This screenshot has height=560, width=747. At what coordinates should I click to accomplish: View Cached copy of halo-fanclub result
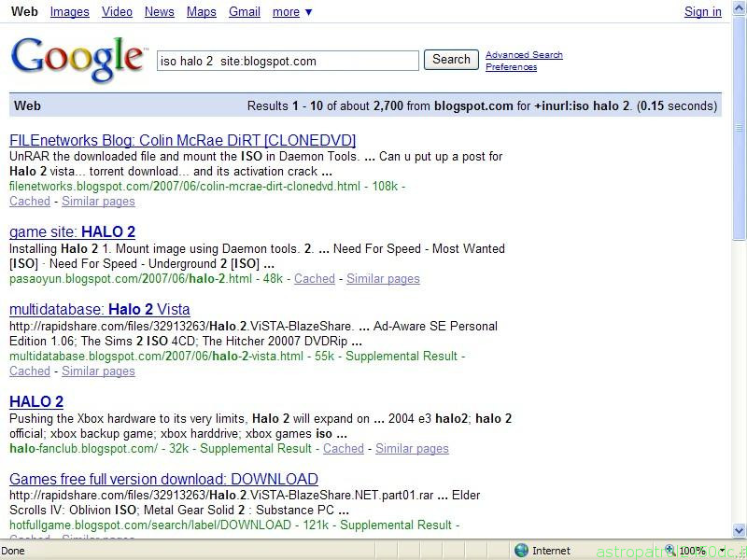tap(344, 449)
